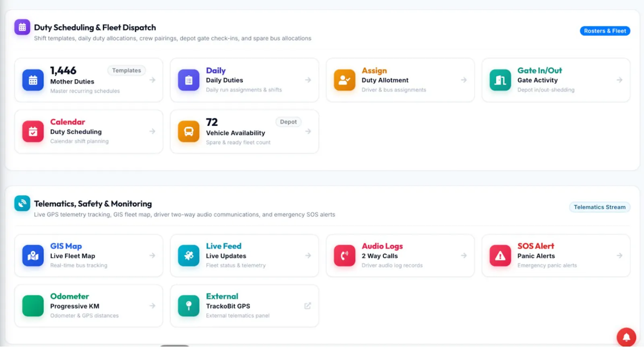Click the SOS Alert title

pyautogui.click(x=536, y=246)
